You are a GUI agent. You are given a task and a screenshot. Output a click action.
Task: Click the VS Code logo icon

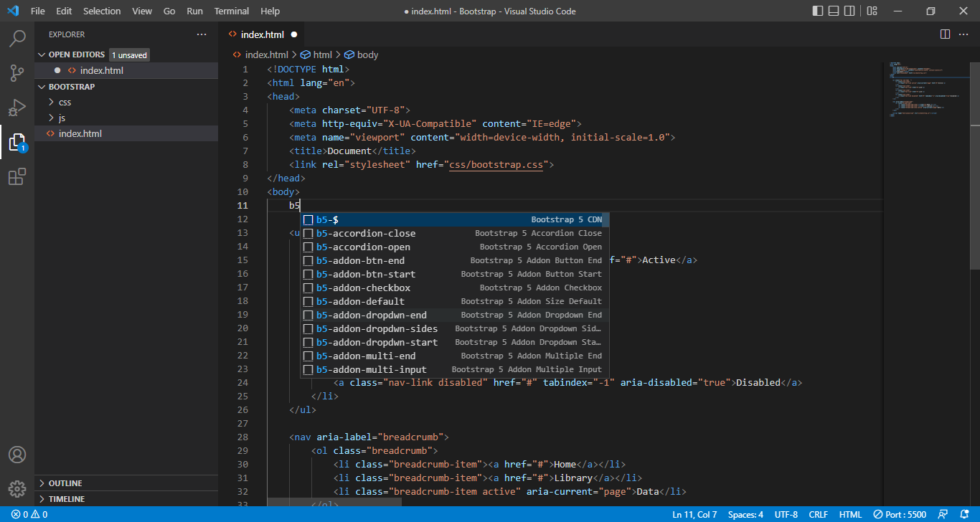[x=12, y=11]
